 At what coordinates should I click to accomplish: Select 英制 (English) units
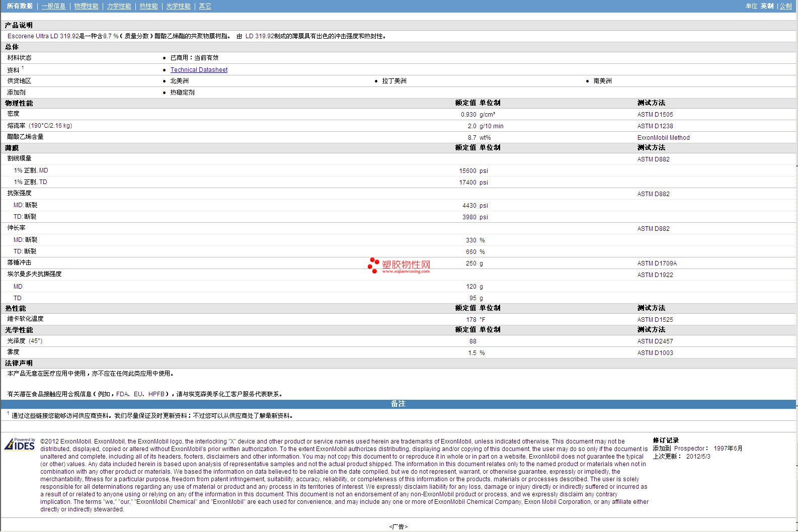pyautogui.click(x=767, y=6)
